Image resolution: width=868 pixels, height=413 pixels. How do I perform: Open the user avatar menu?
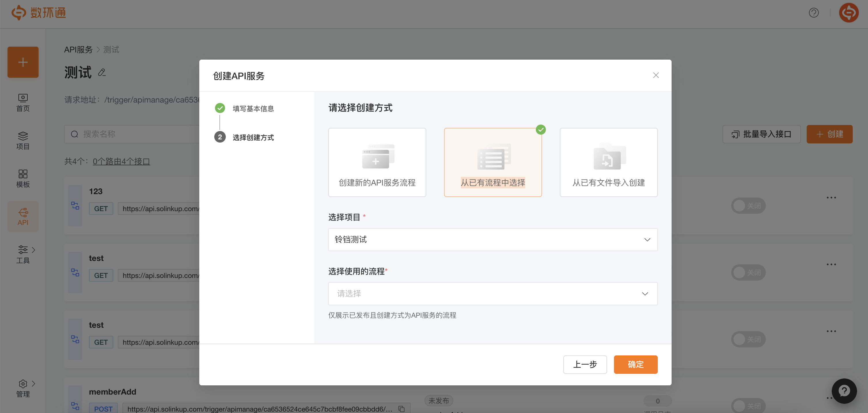tap(848, 13)
